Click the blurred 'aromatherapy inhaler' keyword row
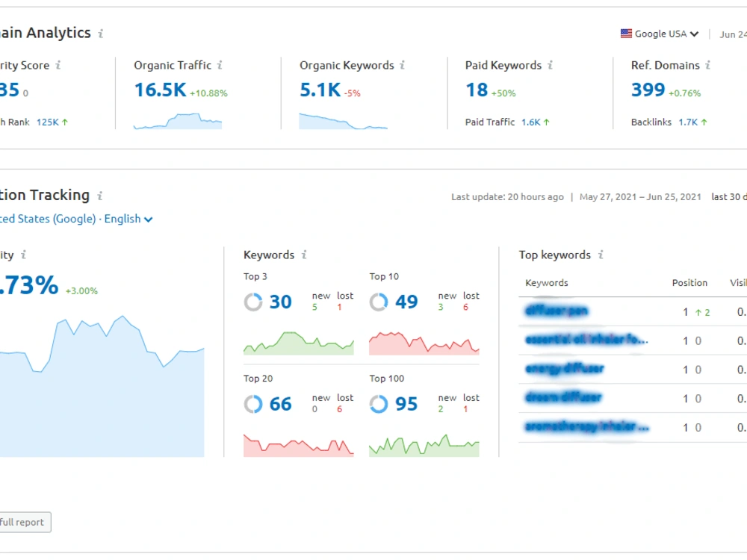This screenshot has width=747, height=560. 587,426
